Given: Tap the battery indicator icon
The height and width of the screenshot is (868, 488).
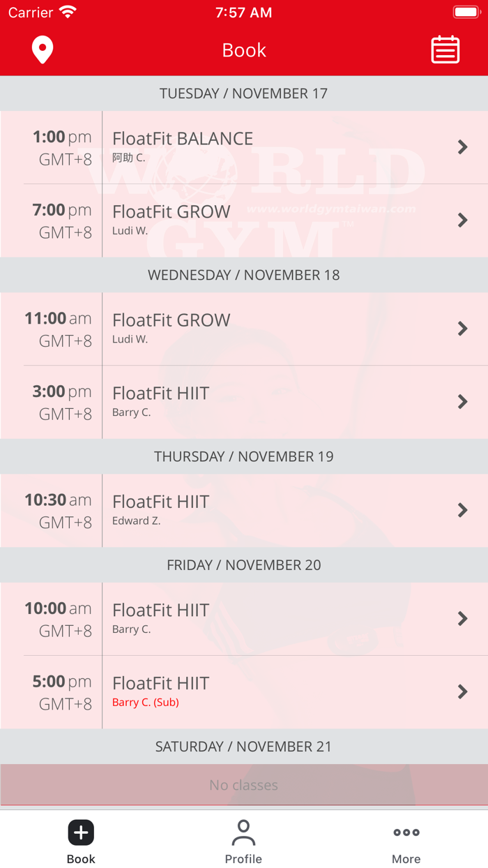Looking at the screenshot, I should tap(466, 13).
